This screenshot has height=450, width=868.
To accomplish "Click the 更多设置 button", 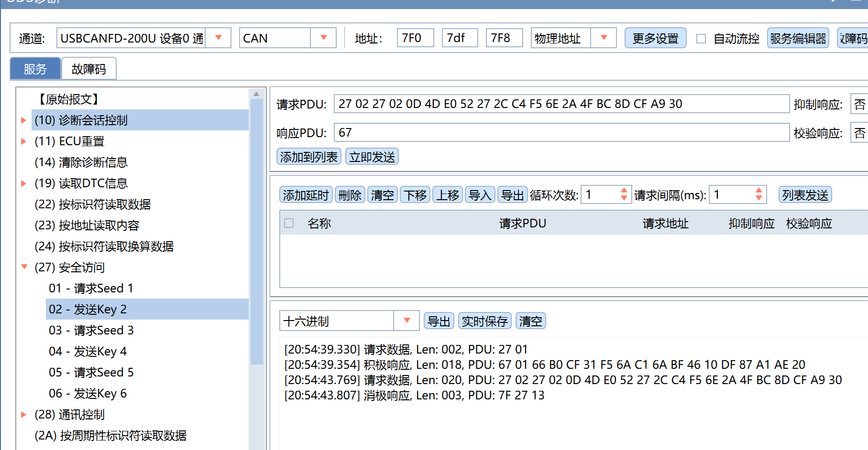I will pos(655,38).
